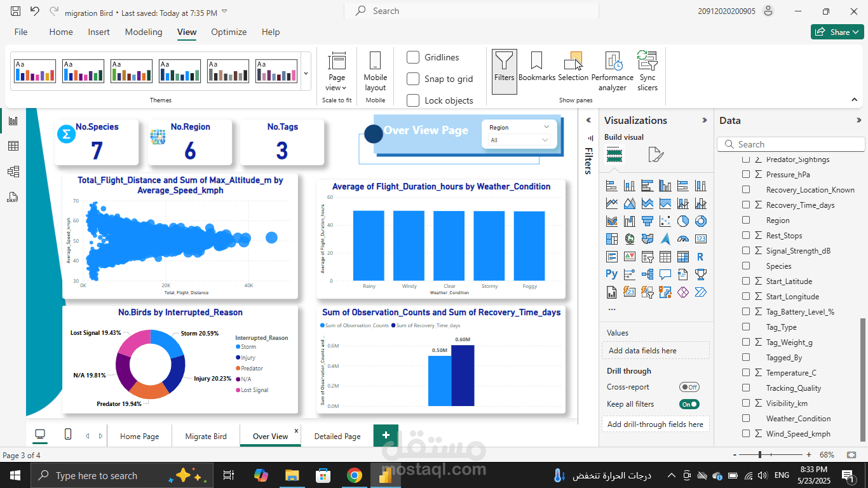Image resolution: width=868 pixels, height=488 pixels.
Task: Select the KPI visual icon
Action: (x=630, y=257)
